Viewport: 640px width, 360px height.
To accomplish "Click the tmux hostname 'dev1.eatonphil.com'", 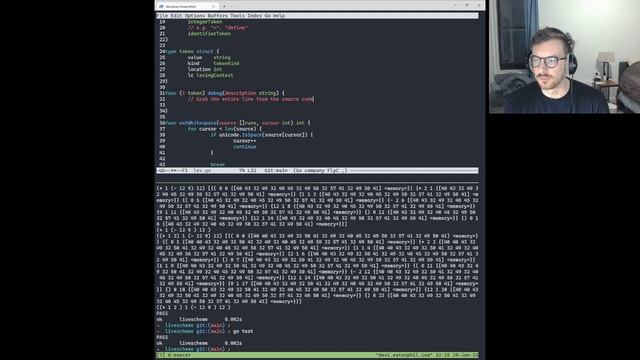I will click(403, 355).
